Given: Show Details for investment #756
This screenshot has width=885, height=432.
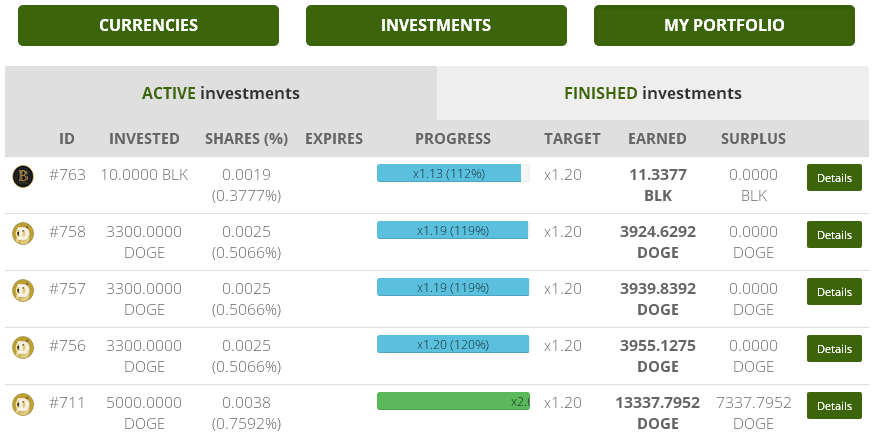Looking at the screenshot, I should coord(834,349).
